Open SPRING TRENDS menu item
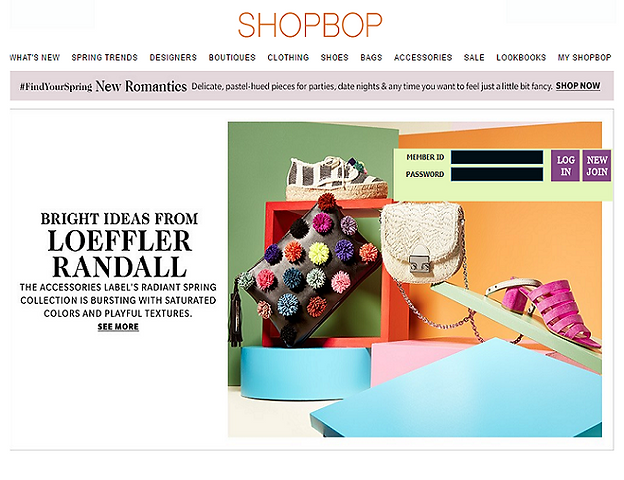 [105, 58]
